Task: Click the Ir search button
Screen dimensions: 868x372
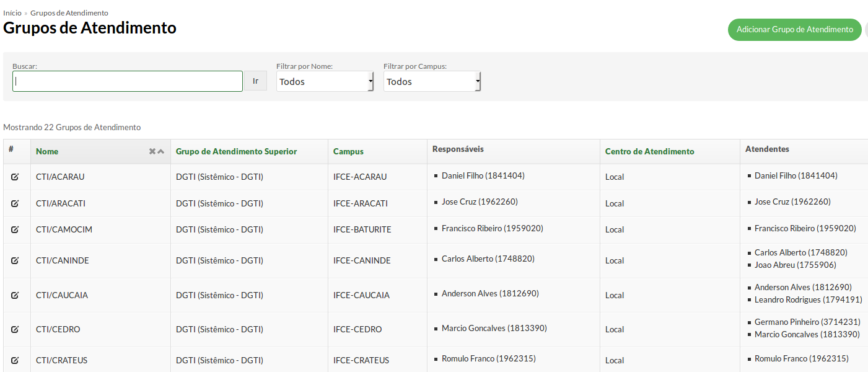Action: 255,81
